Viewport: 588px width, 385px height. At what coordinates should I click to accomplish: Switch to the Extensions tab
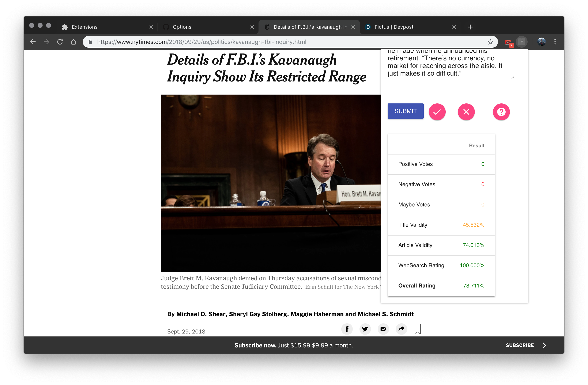[x=84, y=27]
